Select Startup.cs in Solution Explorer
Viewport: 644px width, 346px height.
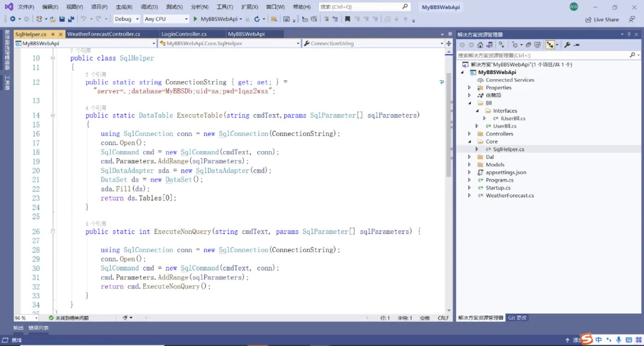coord(498,187)
